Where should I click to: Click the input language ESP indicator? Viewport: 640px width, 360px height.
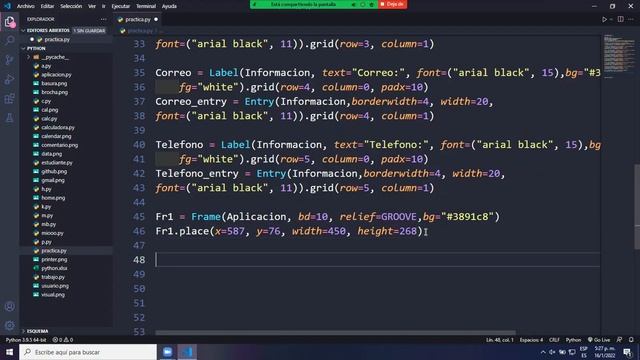(584, 352)
